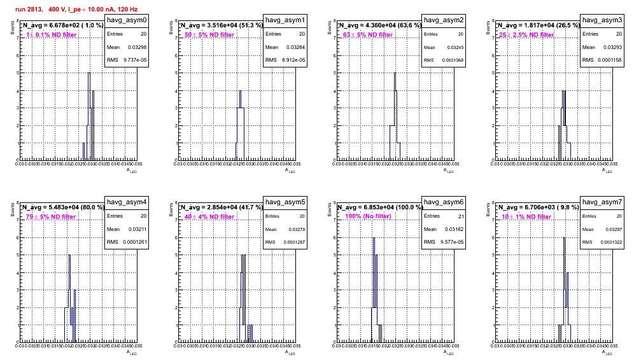
Task: Click the havg_asym3 stats box title
Action: point(602,20)
